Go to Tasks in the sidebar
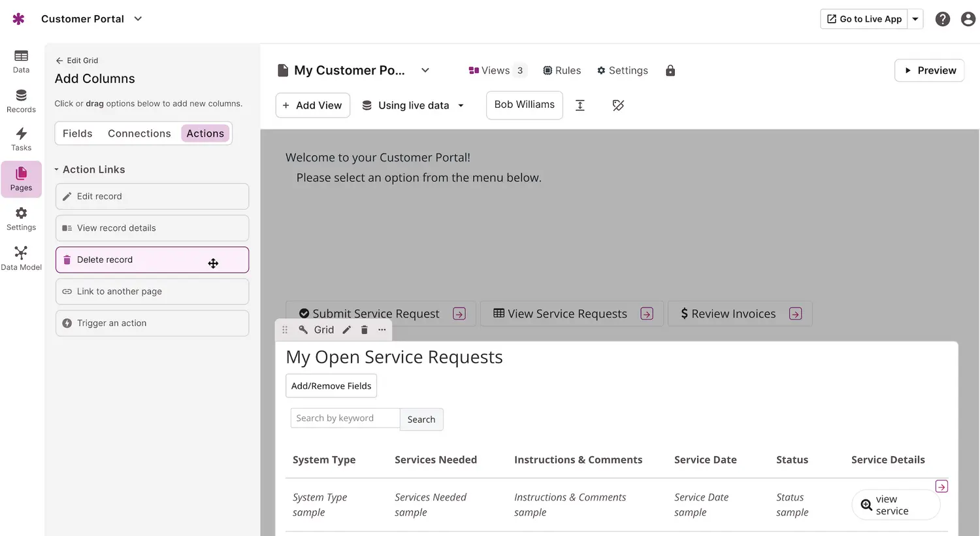 coord(21,139)
